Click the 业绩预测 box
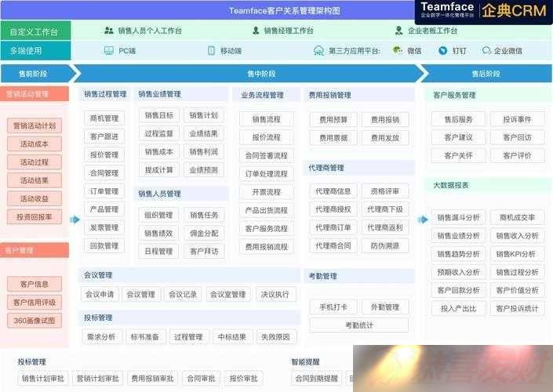This screenshot has width=553, height=392. point(204,170)
